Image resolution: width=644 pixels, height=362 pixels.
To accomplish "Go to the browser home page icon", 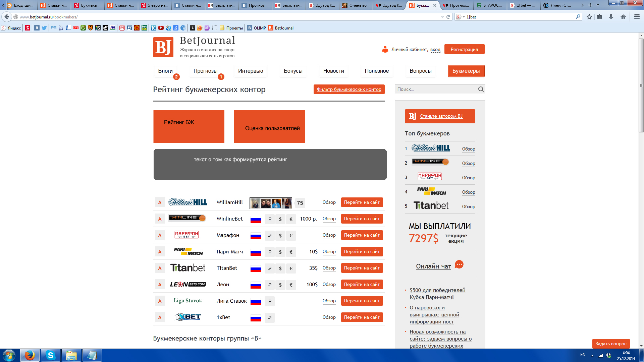I will click(x=623, y=17).
